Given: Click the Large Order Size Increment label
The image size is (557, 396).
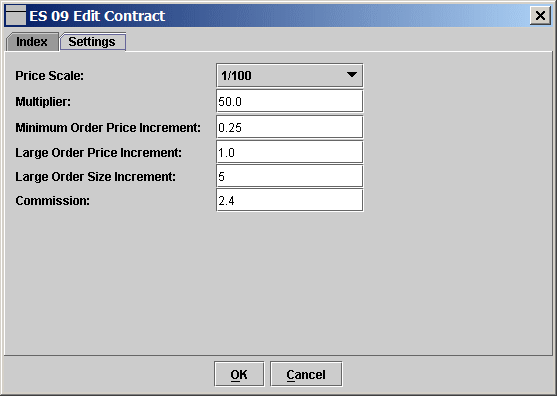Looking at the screenshot, I should pos(95,177).
